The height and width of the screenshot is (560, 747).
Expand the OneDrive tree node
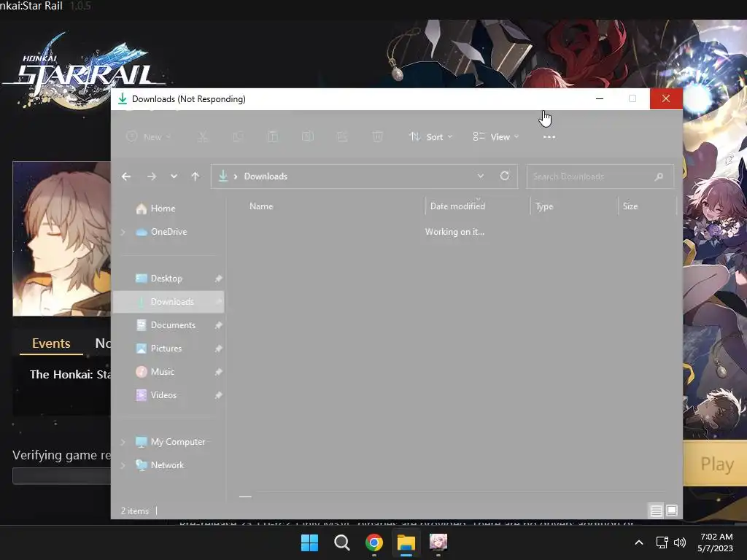(123, 233)
